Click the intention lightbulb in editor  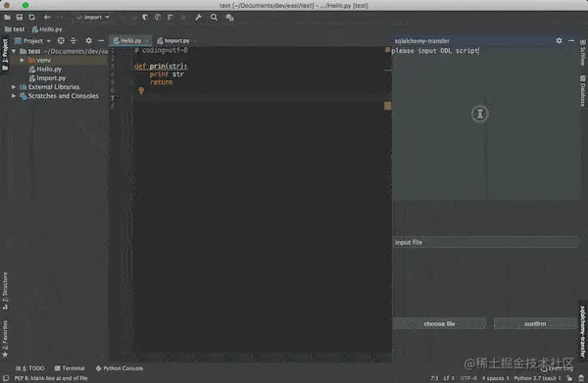click(141, 90)
